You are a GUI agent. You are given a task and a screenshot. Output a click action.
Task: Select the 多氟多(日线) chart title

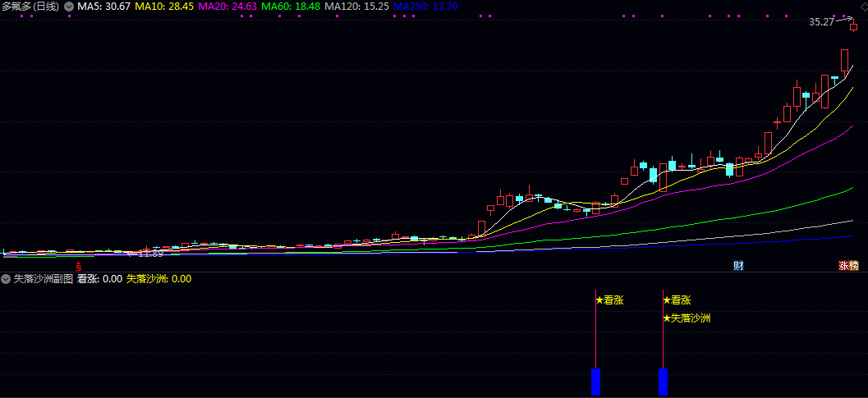pos(31,7)
